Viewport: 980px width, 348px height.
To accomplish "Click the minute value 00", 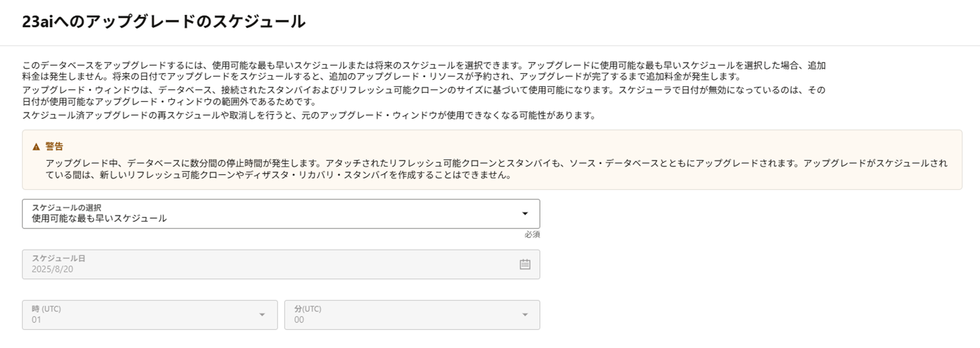I will point(299,320).
